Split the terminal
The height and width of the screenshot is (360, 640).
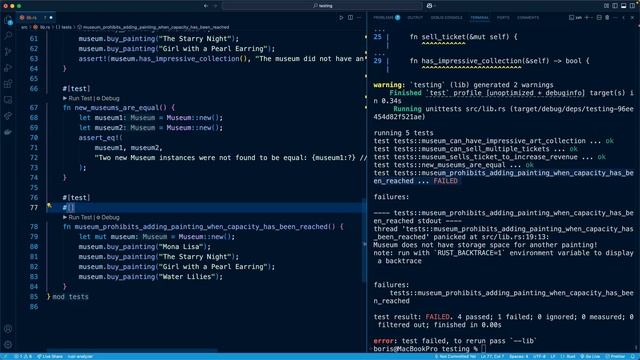pos(599,18)
